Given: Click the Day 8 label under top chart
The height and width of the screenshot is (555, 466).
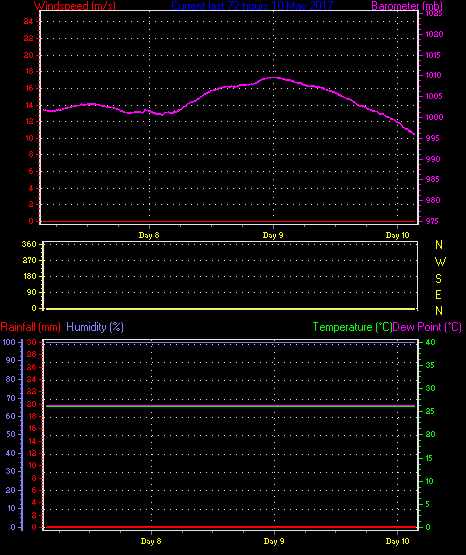Looking at the screenshot, I should (x=149, y=235).
